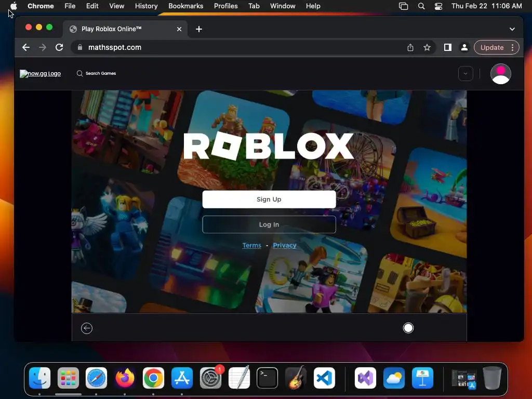
Task: Click the lock icon in address bar
Action: click(x=80, y=47)
